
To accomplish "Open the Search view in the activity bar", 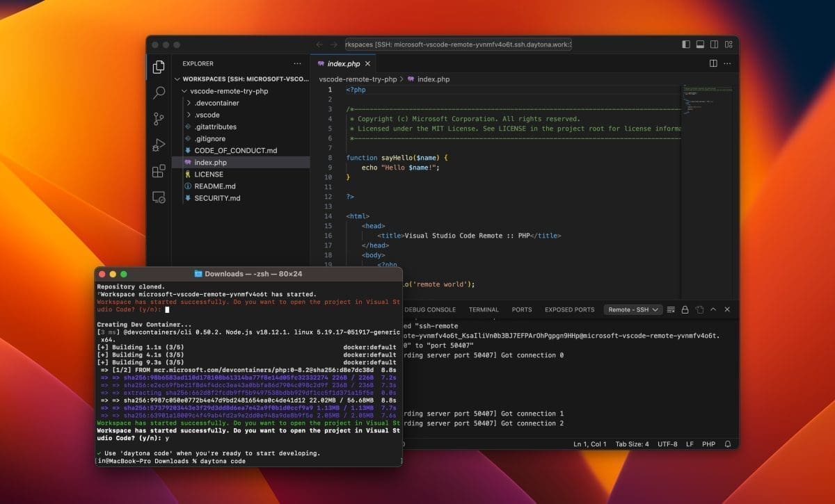I will (159, 92).
